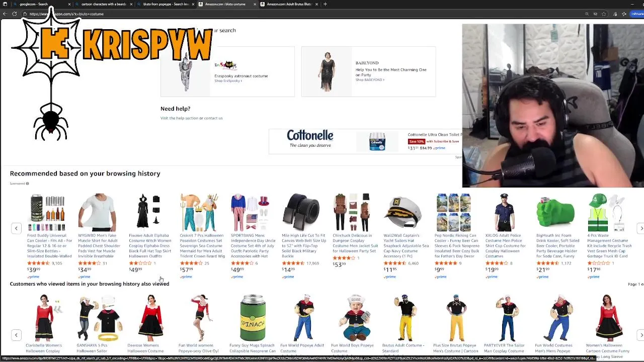This screenshot has width=644, height=362.
Task: Open GANSHAYA 5 Pcs Halloween Sailor image
Action: click(x=99, y=318)
